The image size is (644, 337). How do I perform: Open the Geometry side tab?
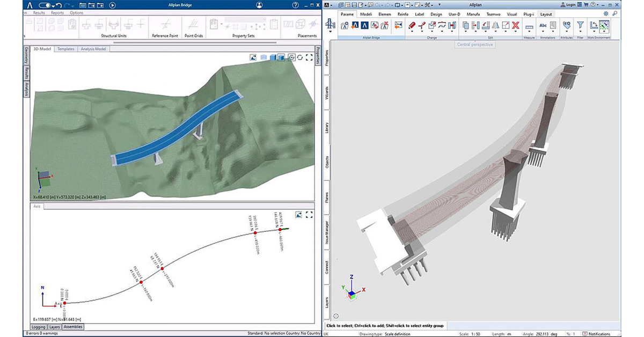pos(26,56)
